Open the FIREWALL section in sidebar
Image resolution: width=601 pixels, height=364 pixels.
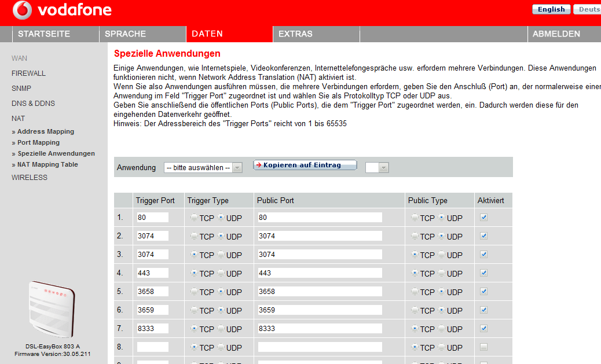click(28, 73)
